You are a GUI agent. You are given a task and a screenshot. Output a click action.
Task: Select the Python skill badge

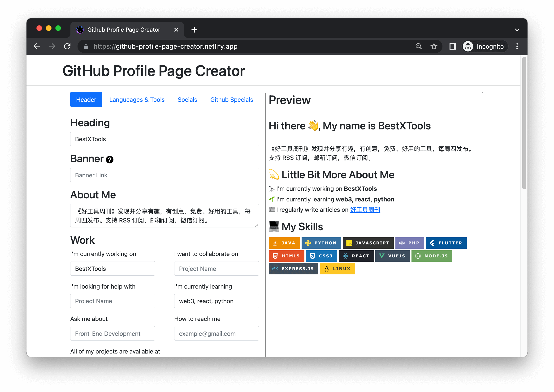point(321,243)
